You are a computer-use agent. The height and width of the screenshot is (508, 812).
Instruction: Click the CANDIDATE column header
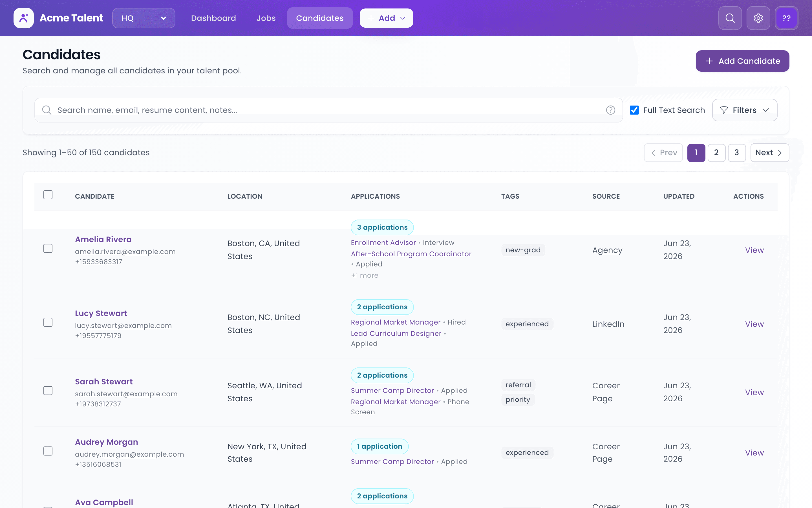coord(95,196)
